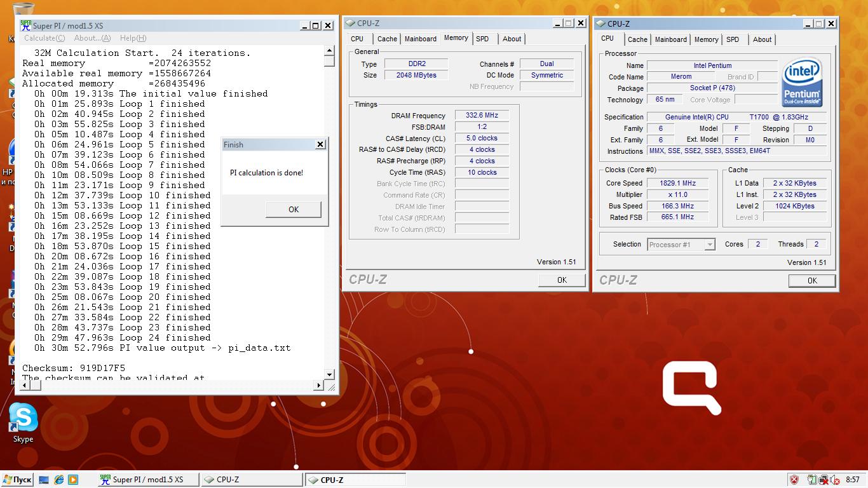Screen dimensions: 868x488
Task: Click Super PI vertical scrollbar down arrow
Action: [329, 374]
